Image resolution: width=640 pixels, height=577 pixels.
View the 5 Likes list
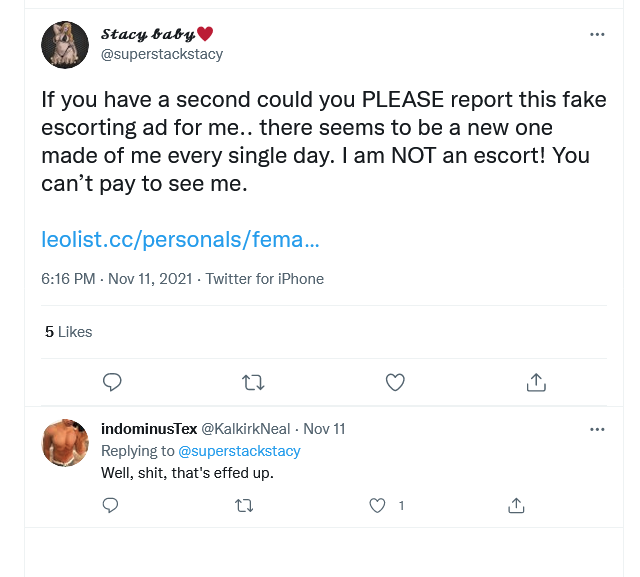tap(68, 331)
